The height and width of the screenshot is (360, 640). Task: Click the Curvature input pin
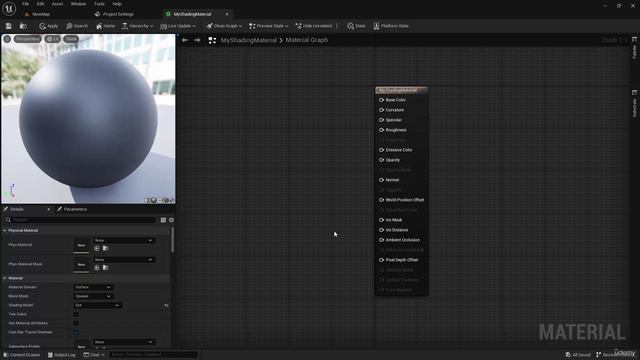[381, 110]
